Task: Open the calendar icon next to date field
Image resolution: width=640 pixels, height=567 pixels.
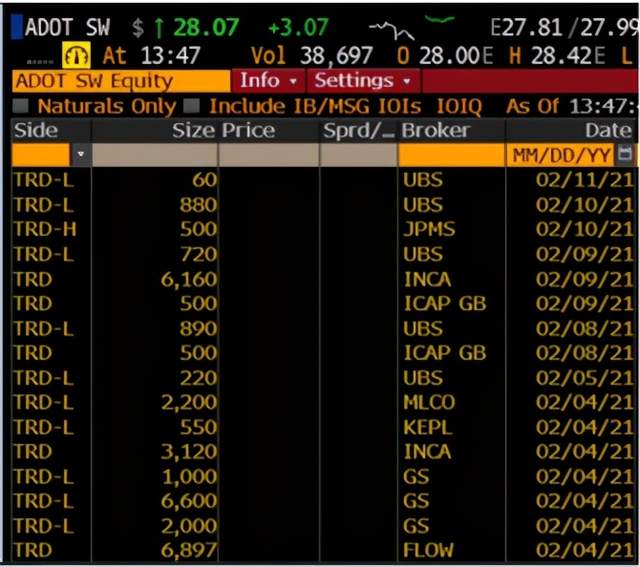Action: 624,154
